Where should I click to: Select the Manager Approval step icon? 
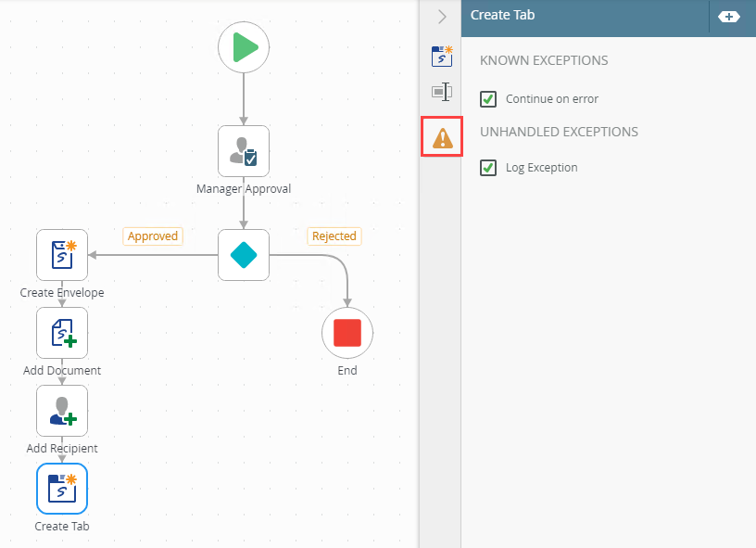pyautogui.click(x=244, y=151)
